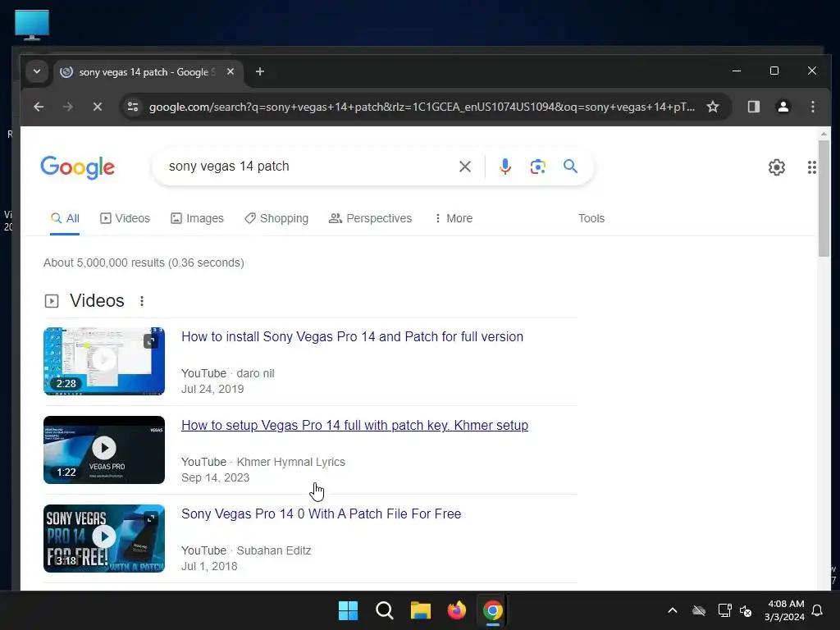Screen dimensions: 840x630
Task: Click the Khmer Hymnal Lyrics source text
Action: click(263, 462)
